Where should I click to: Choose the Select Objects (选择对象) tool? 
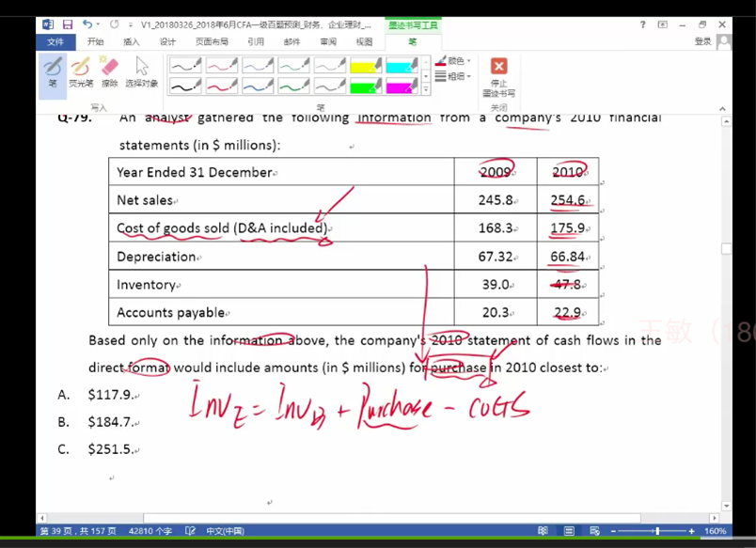click(x=142, y=72)
